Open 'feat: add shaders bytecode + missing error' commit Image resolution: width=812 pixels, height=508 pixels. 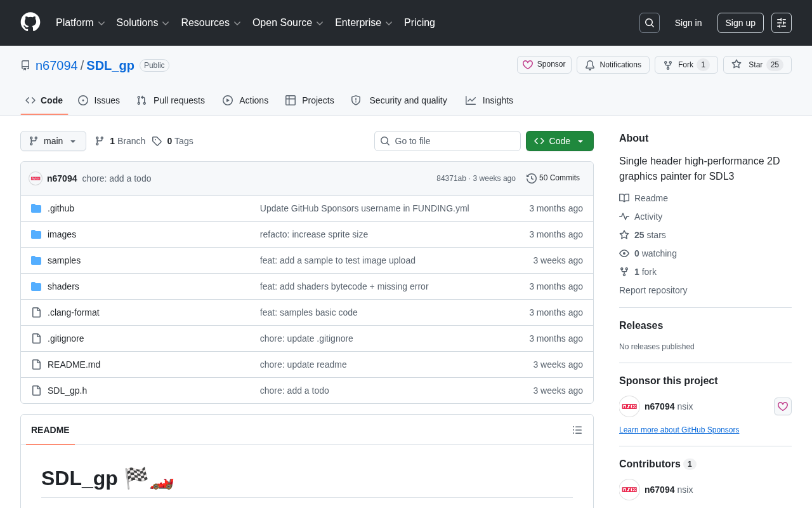344,286
